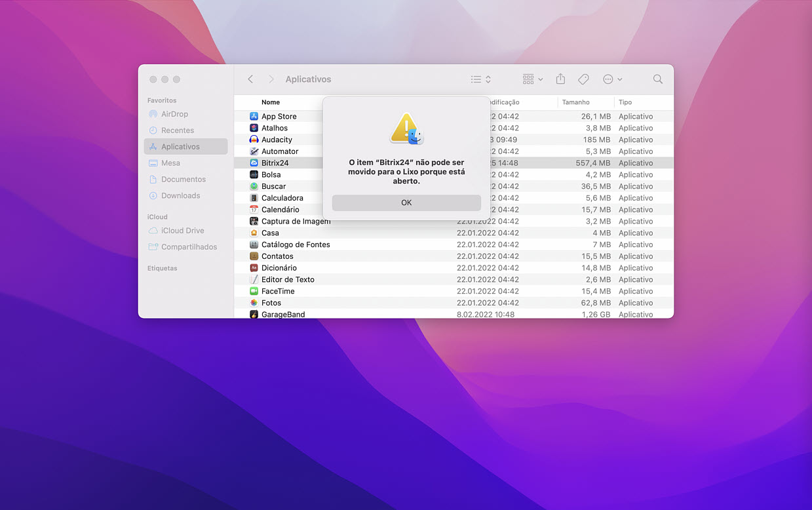Click the Share icon in Finder toolbar
The height and width of the screenshot is (510, 812).
tap(560, 79)
